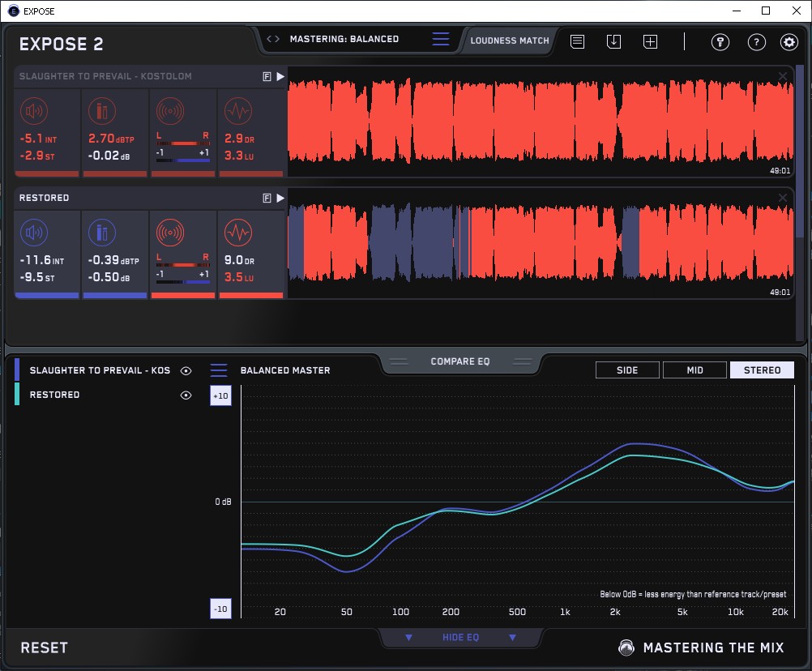
Task: Open the help question mark icon
Action: 756,42
